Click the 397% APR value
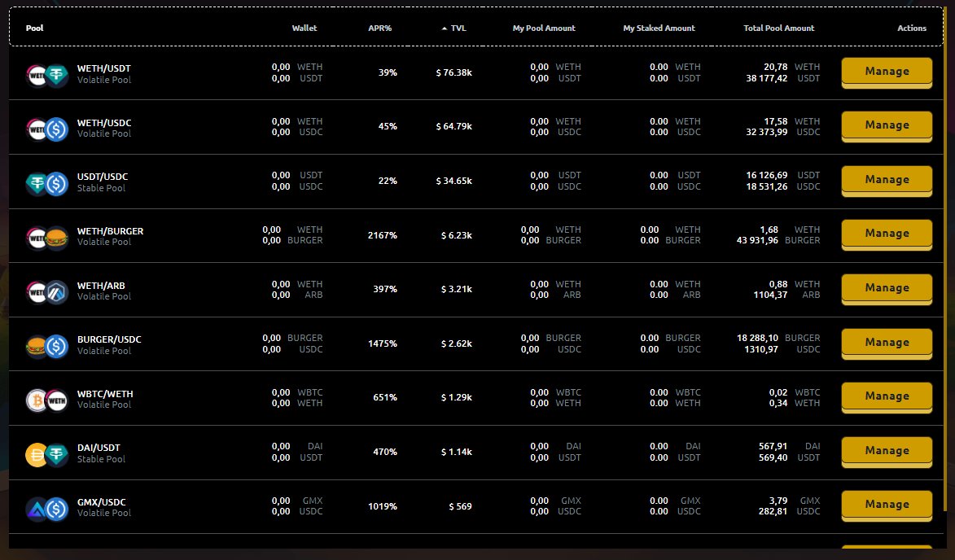Image resolution: width=955 pixels, height=560 pixels. pyautogui.click(x=385, y=290)
